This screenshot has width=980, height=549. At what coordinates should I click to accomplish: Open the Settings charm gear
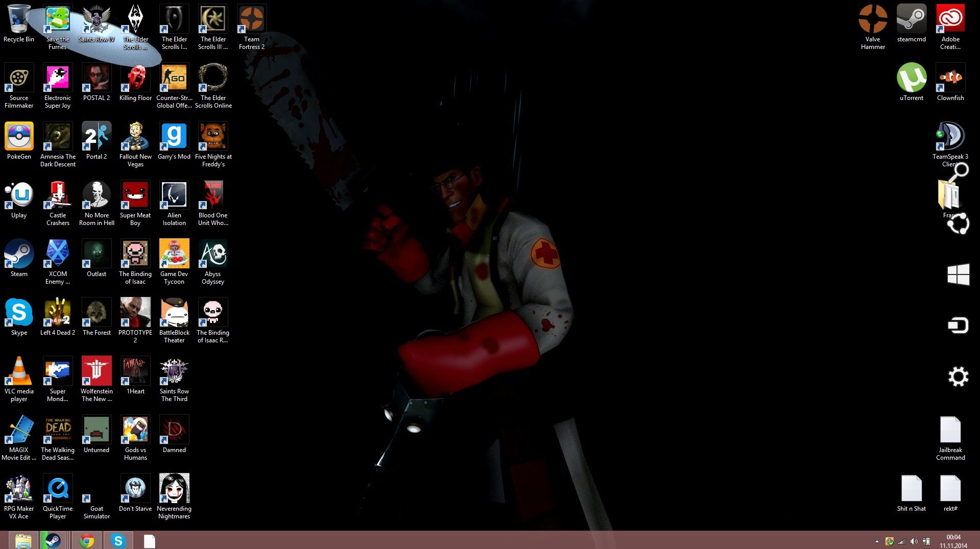(958, 377)
